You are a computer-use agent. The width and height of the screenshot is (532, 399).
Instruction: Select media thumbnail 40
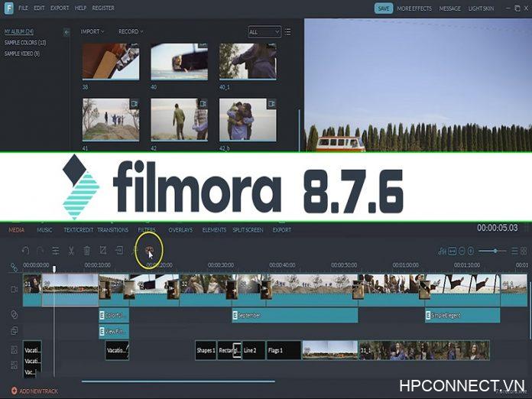tap(179, 61)
